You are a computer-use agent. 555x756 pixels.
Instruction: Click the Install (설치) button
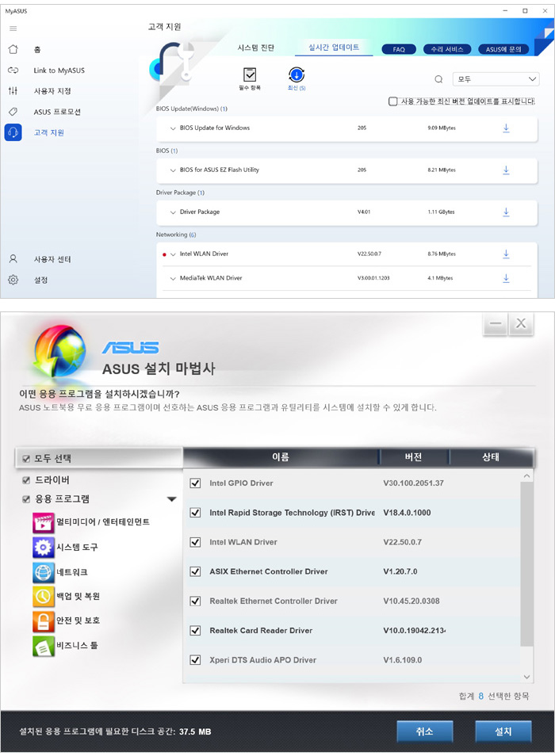tap(503, 731)
